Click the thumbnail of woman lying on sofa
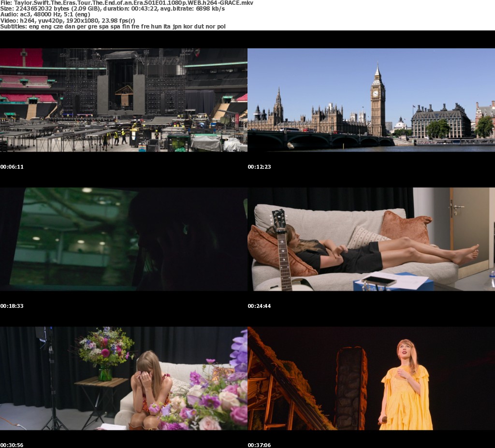Image resolution: width=495 pixels, height=448 pixels. (x=371, y=239)
